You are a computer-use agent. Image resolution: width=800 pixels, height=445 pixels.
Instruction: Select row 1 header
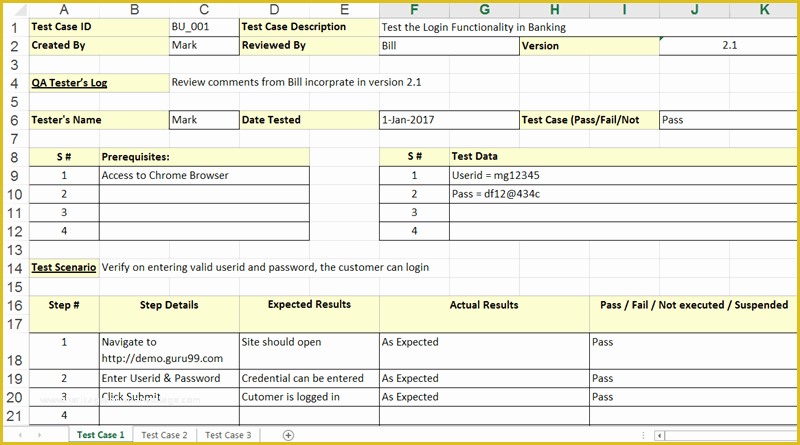(15, 27)
